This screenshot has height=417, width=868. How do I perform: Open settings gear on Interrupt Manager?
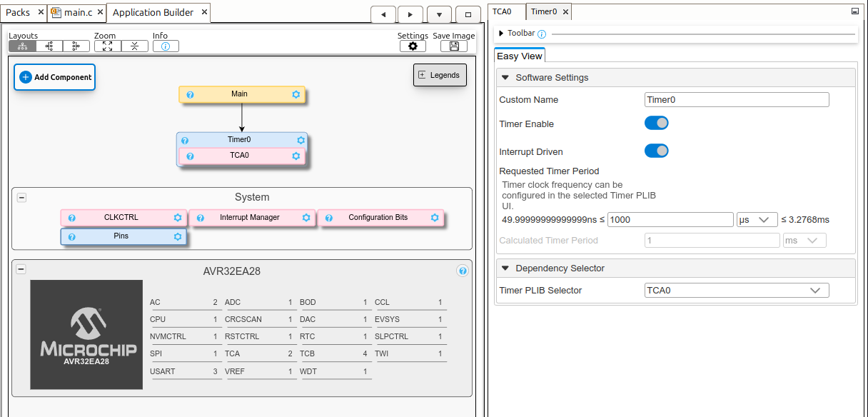(306, 218)
